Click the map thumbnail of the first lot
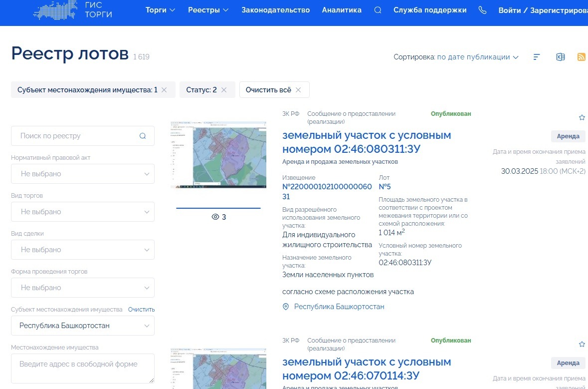This screenshot has height=389, width=588. (x=218, y=154)
